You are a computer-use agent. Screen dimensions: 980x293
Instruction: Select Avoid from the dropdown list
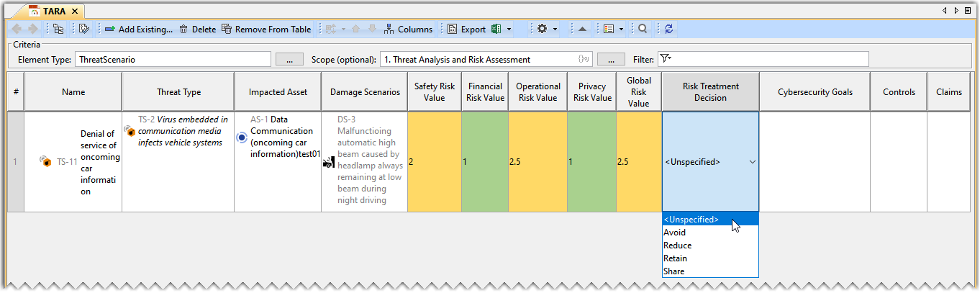675,233
